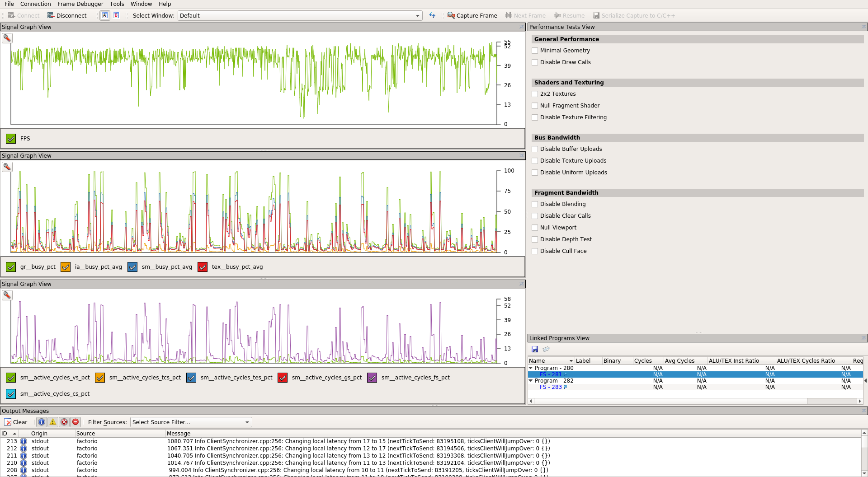Toggle the FPS signal checkbox
This screenshot has width=868, height=477.
(x=11, y=139)
